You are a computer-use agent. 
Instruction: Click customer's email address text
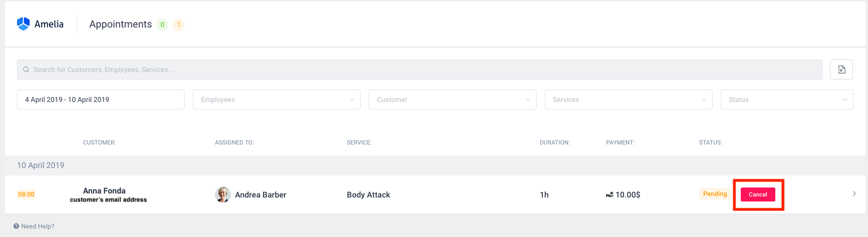point(108,199)
